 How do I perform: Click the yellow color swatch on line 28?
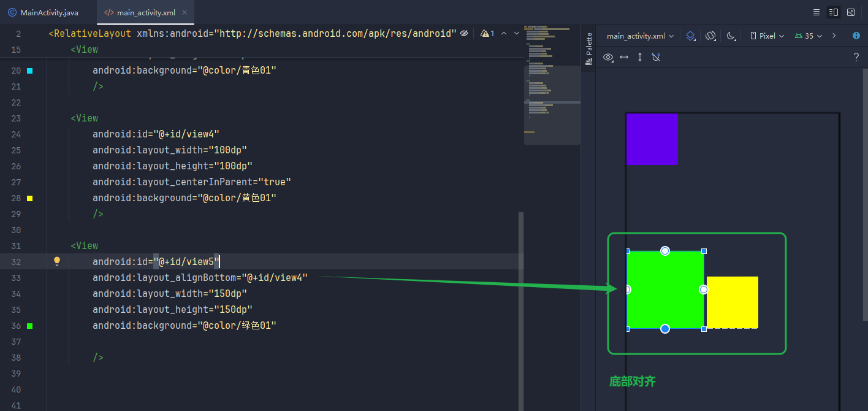coord(29,198)
